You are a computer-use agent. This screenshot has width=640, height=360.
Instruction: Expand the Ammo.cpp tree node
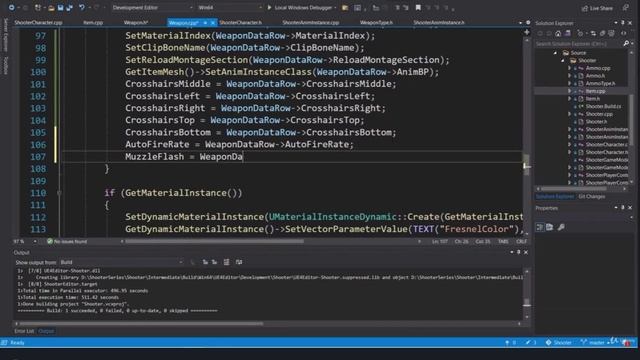[570, 68]
